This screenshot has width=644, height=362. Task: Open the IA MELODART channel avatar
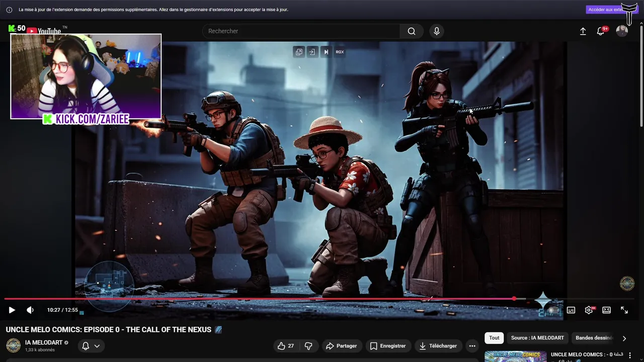[x=14, y=345]
